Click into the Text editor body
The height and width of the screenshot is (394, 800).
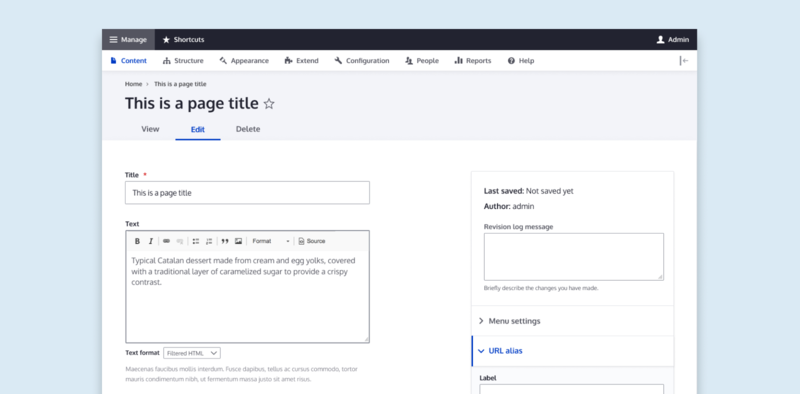pyautogui.click(x=247, y=296)
